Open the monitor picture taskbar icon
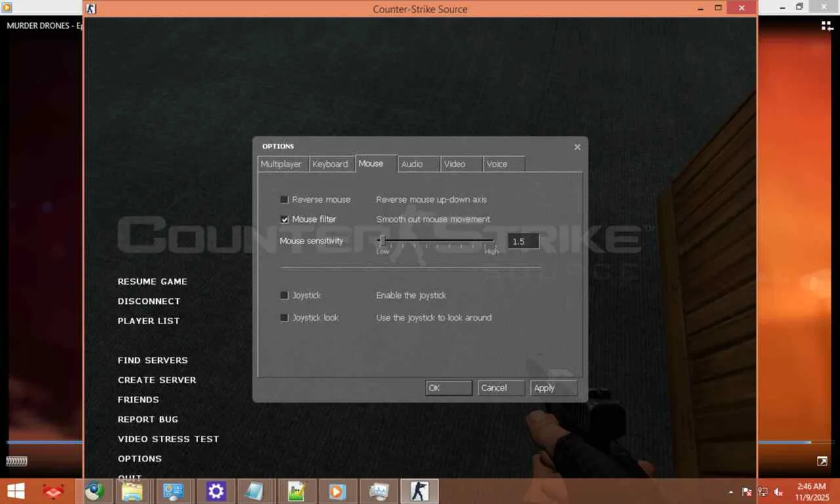The height and width of the screenshot is (504, 840). 379,491
